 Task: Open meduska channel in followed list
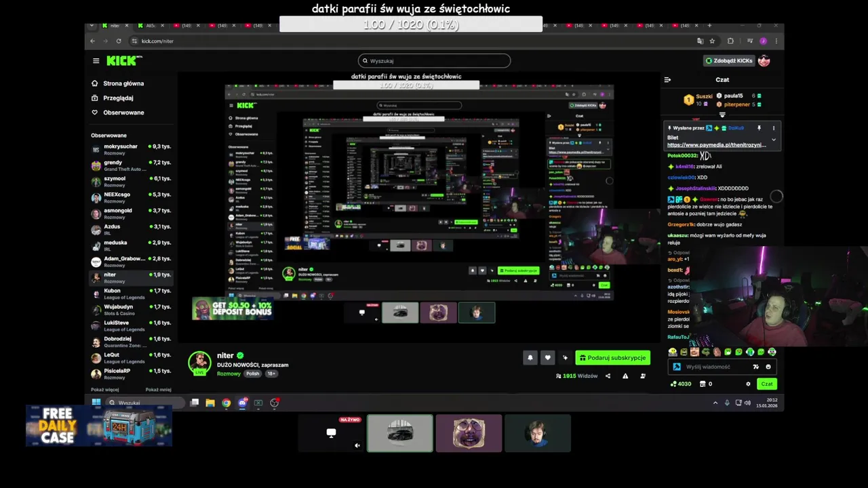tap(132, 245)
